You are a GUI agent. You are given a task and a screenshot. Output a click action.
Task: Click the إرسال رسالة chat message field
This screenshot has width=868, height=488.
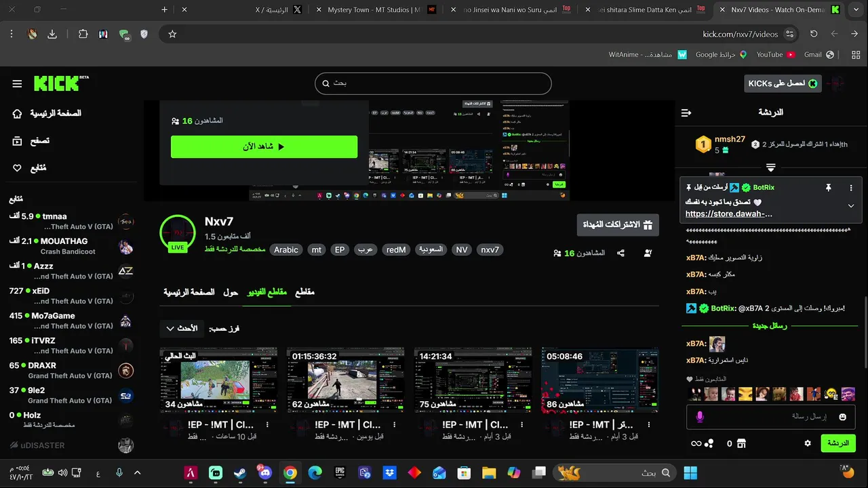point(771,416)
